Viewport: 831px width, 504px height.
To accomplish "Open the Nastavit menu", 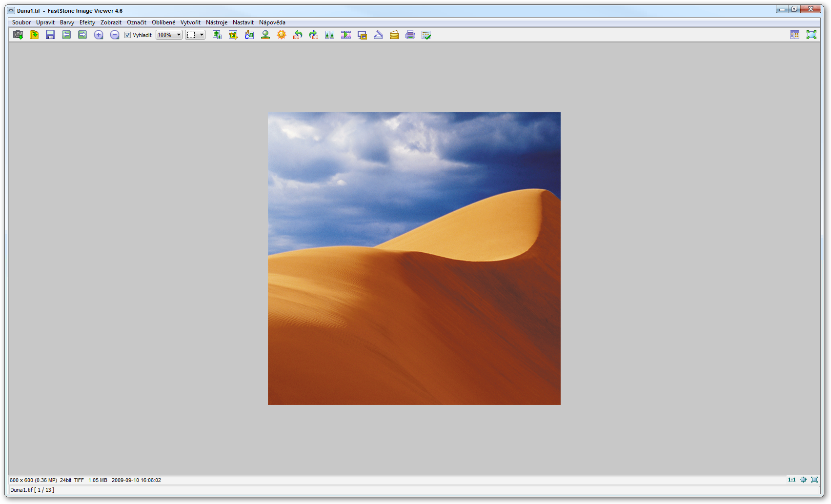I will point(243,22).
